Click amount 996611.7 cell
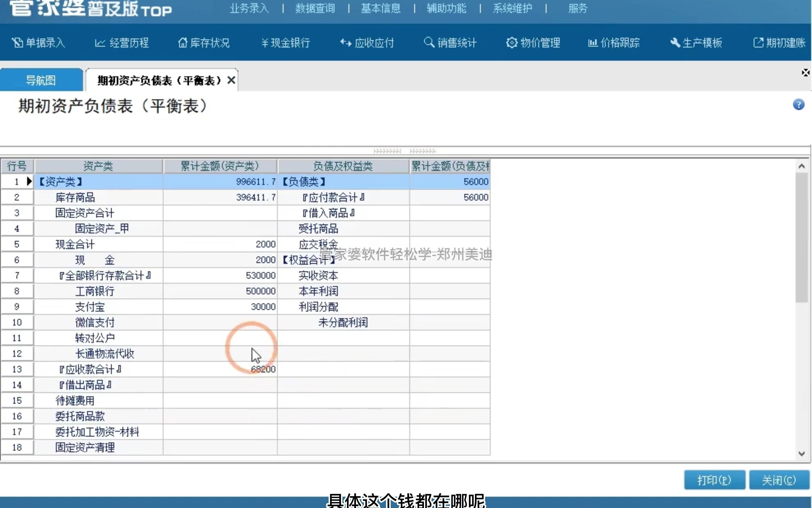 click(220, 182)
